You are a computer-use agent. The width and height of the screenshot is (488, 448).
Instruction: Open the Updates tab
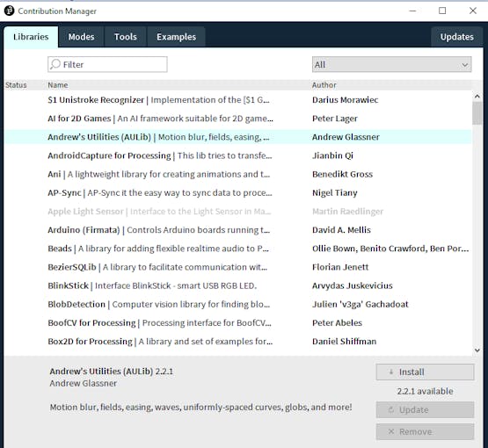coord(457,37)
